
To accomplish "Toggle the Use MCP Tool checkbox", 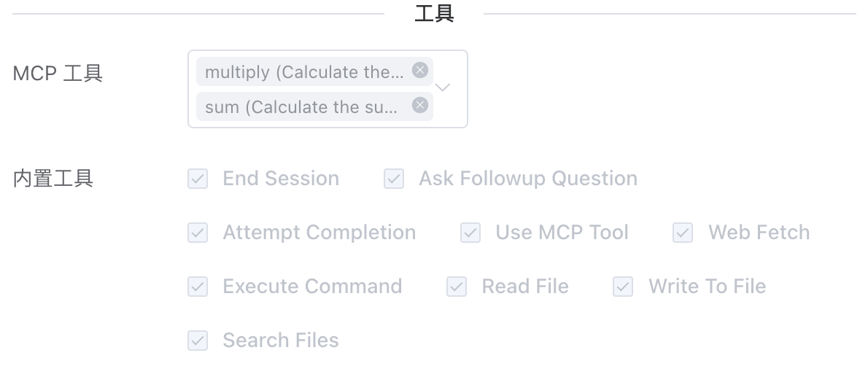I will click(470, 233).
